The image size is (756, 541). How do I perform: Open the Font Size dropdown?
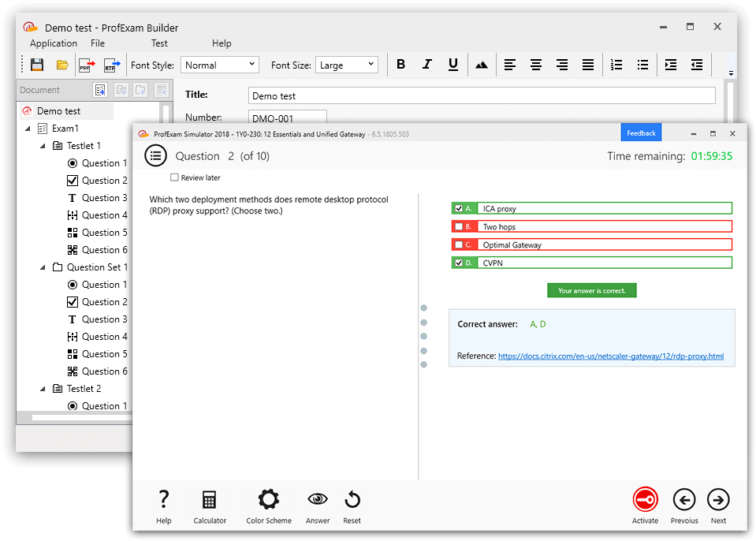pyautogui.click(x=347, y=65)
